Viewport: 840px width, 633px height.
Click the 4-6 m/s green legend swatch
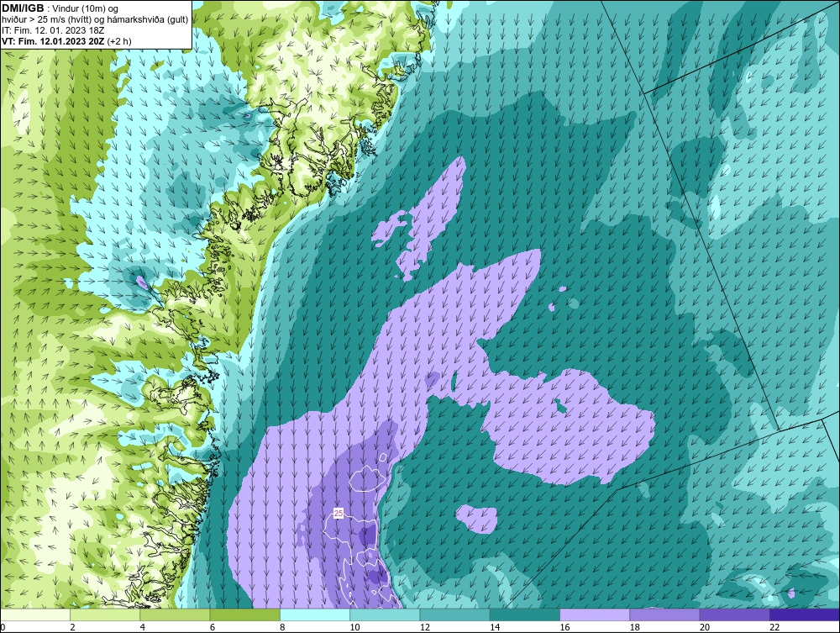pyautogui.click(x=176, y=615)
